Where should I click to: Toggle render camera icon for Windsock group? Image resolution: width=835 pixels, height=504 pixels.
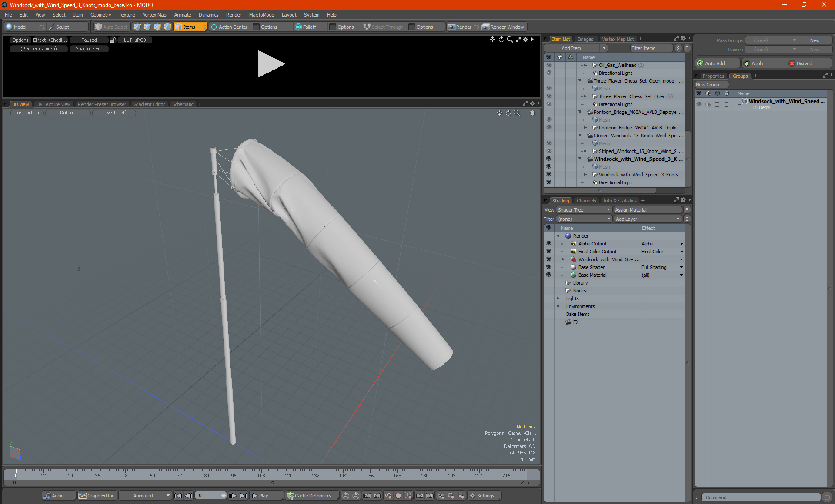point(708,104)
